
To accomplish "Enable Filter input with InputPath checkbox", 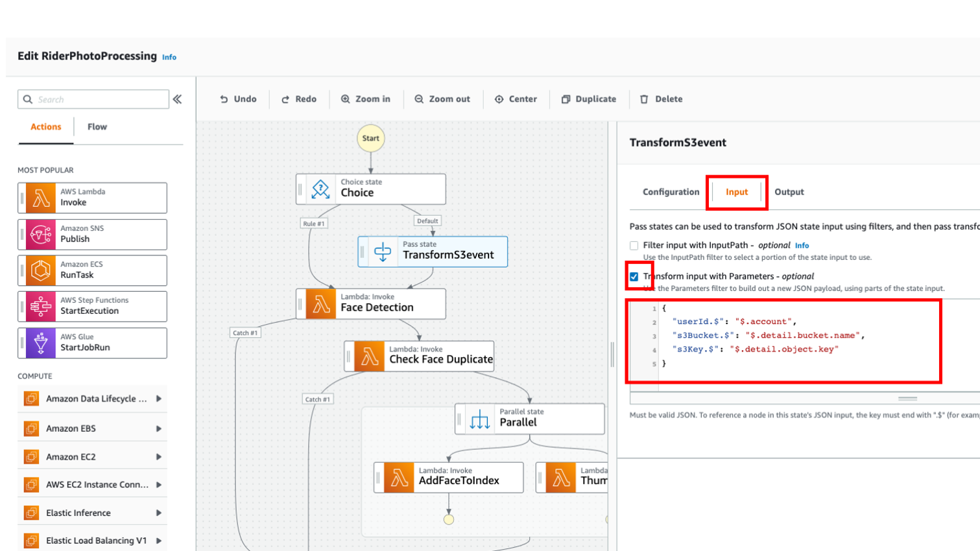I will (x=634, y=246).
